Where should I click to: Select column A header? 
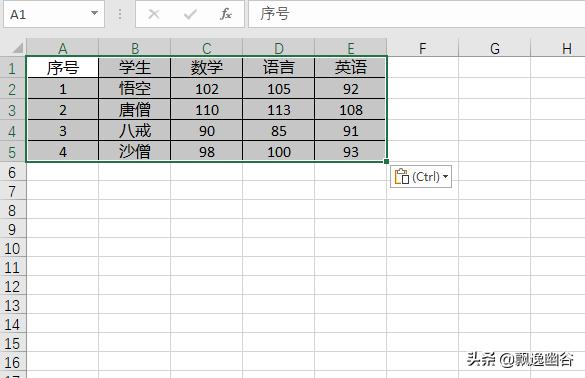(63, 48)
